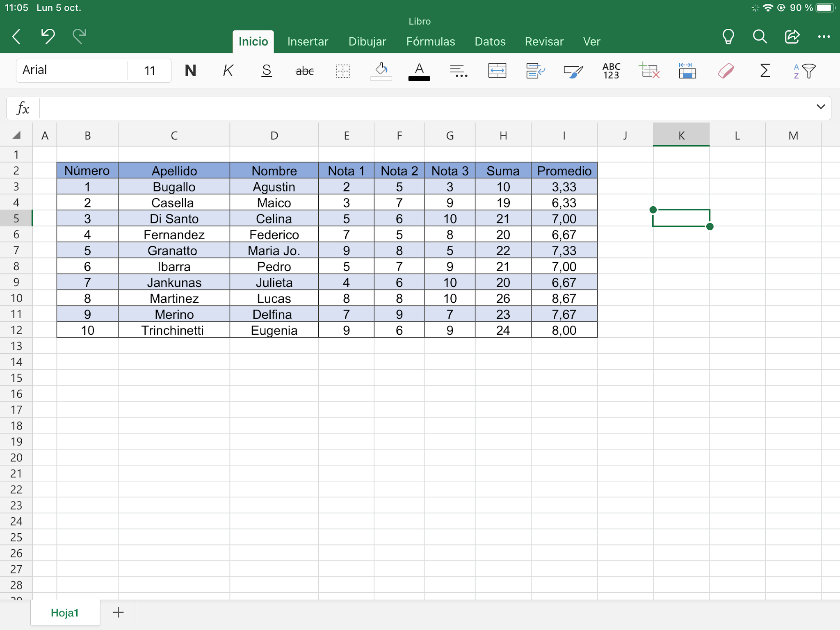
Task: Select cell H10 containing 26
Action: tap(503, 298)
